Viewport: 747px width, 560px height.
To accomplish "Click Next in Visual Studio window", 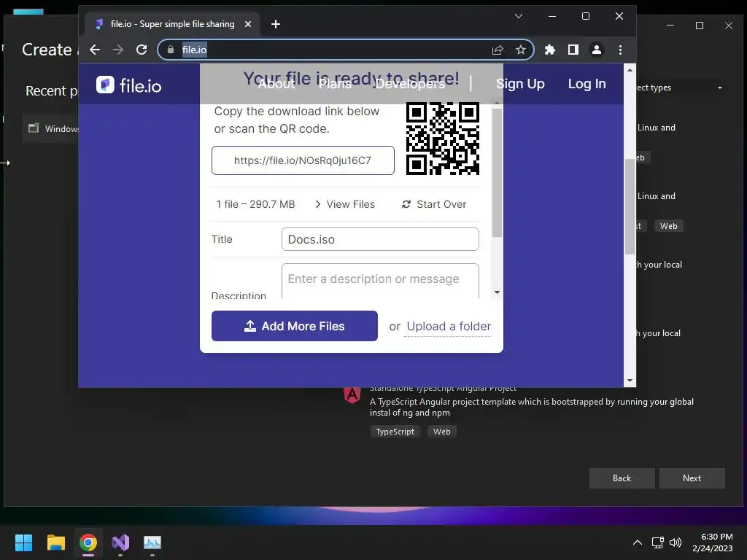I will 692,478.
